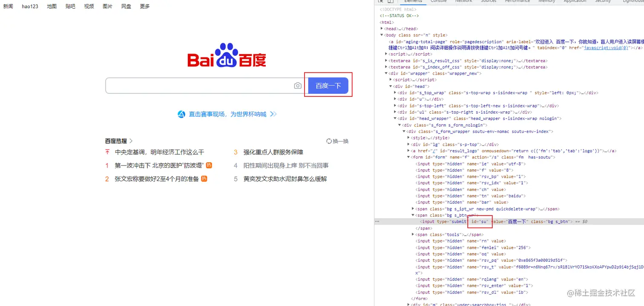Open the 地图 link
The image size is (644, 306).
tap(52, 6)
